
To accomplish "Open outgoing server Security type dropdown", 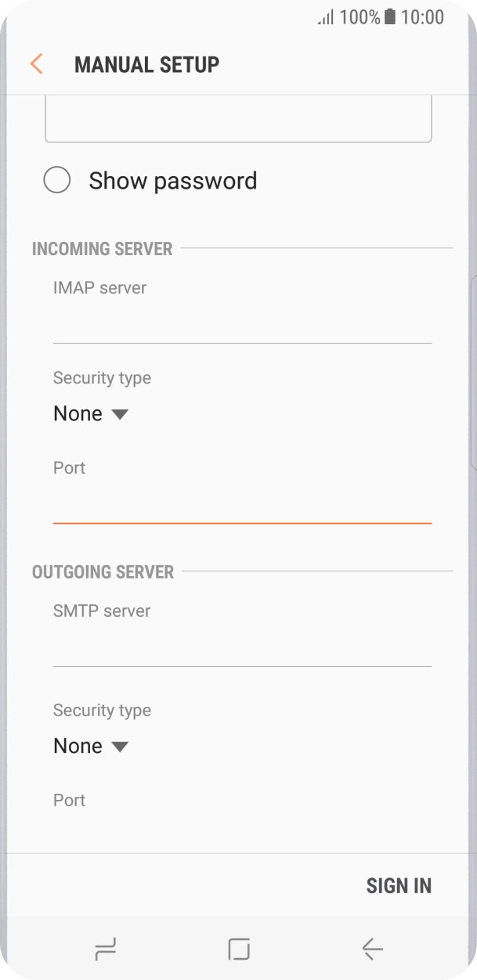I will 92,745.
